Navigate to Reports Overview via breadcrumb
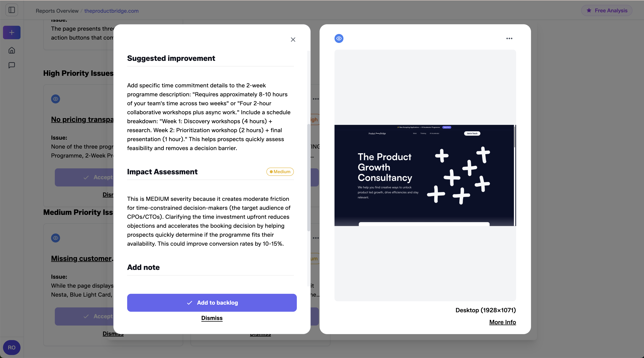Viewport: 644px width, 358px height. 57,11
